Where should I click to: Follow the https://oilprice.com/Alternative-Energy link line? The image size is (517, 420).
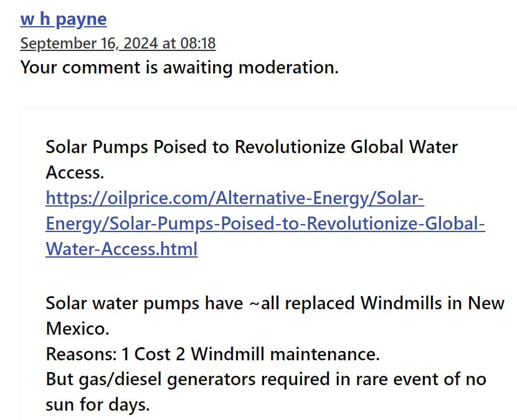[235, 198]
